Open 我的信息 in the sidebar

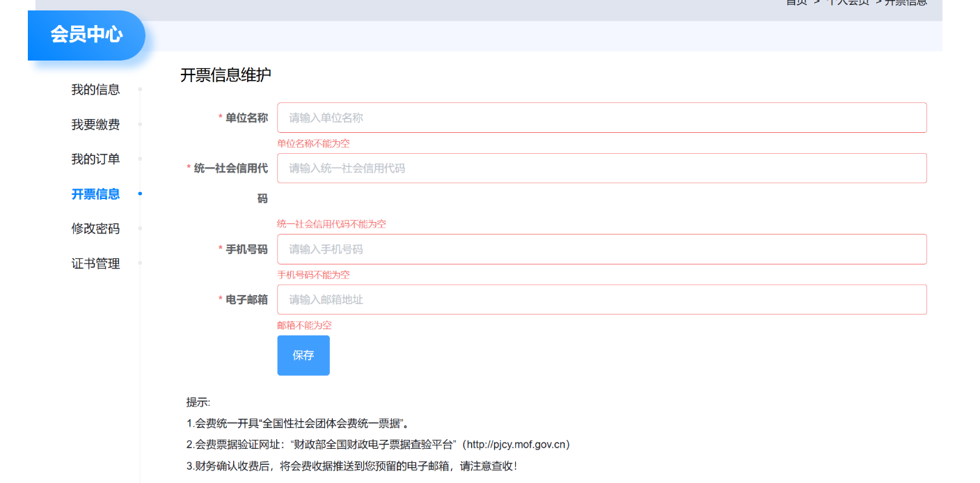coord(95,90)
